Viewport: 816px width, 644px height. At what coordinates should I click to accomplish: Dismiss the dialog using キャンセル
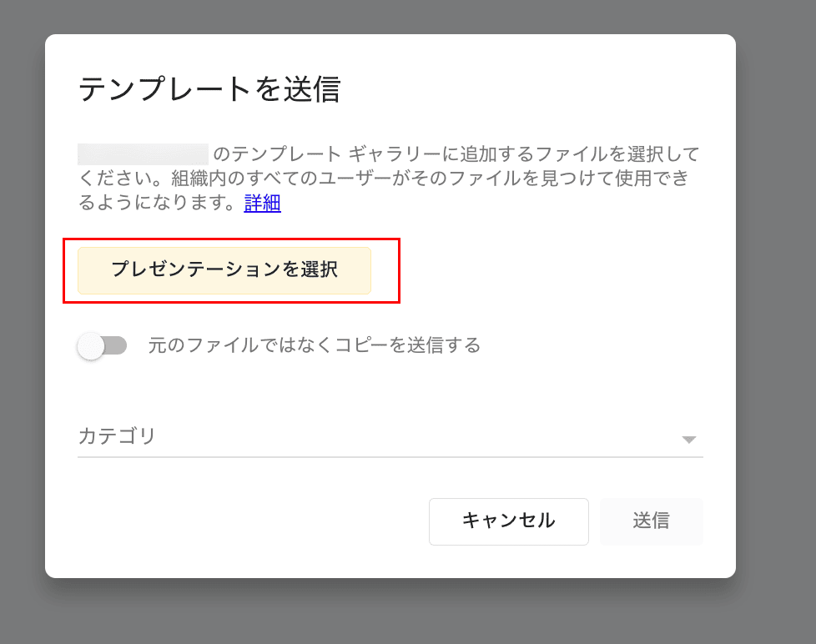508,521
